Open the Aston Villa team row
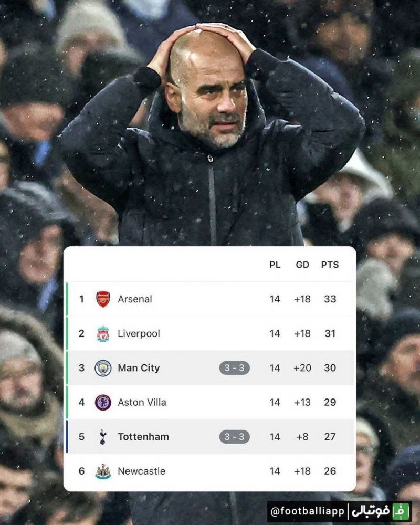 click(211, 402)
